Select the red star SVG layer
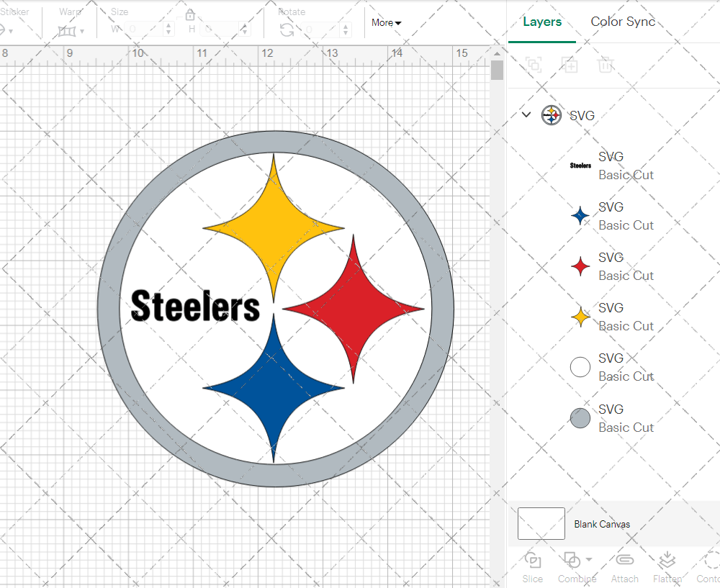 [x=613, y=266]
